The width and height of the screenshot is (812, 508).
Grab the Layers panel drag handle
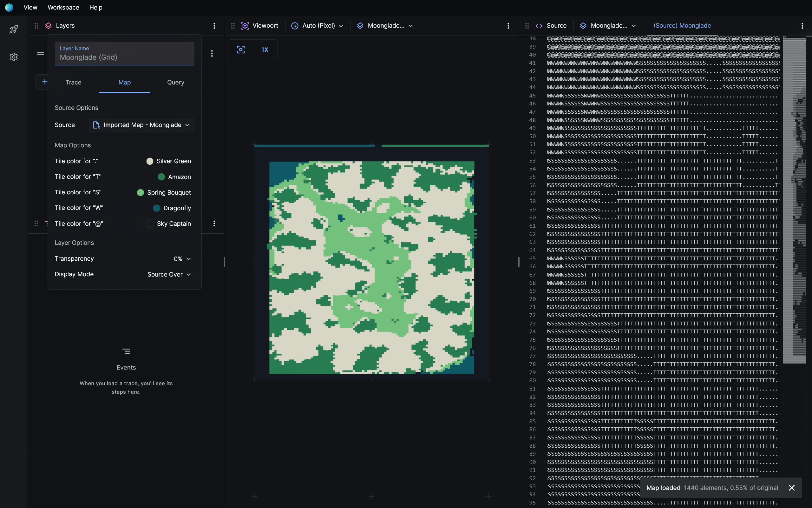[36, 26]
